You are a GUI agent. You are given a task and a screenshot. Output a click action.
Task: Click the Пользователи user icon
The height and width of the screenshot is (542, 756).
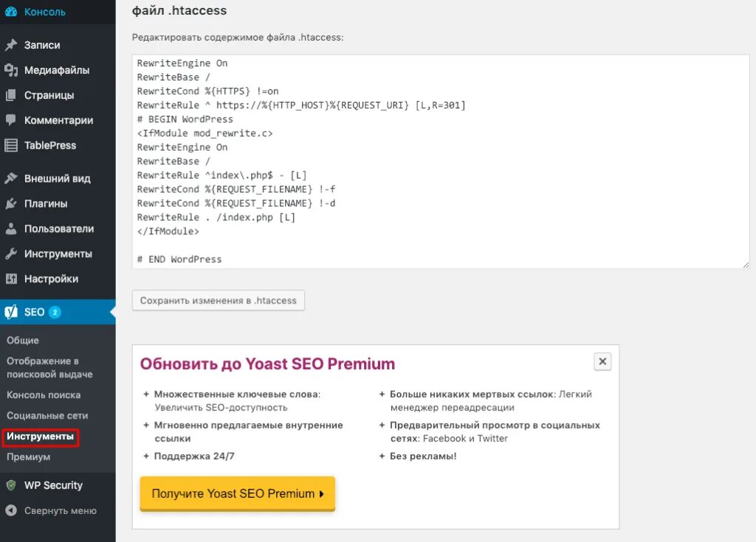click(x=10, y=229)
